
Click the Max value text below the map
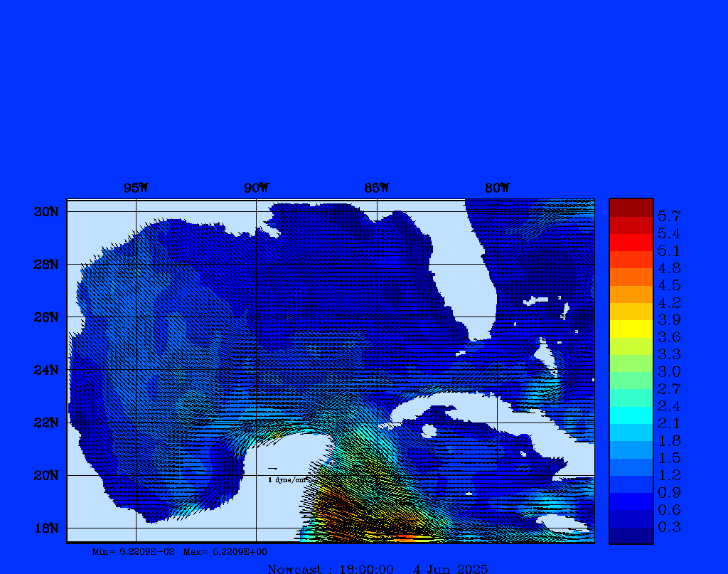(225, 551)
